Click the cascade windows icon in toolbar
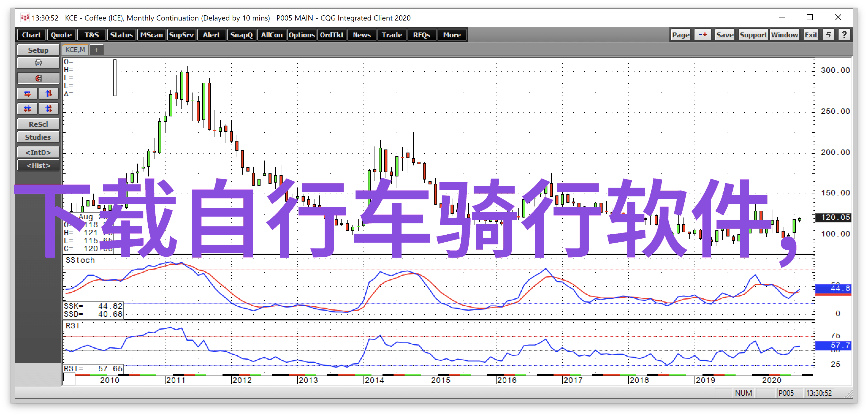The image size is (868, 416). (828, 35)
